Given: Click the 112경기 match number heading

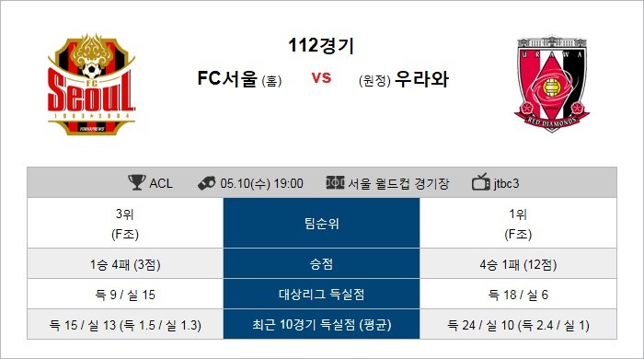Looking at the screenshot, I should [x=321, y=46].
